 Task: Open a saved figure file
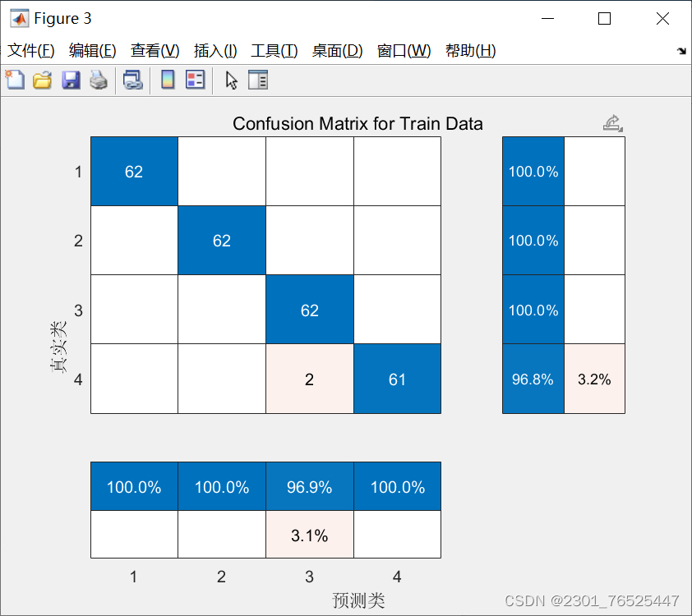coord(42,80)
